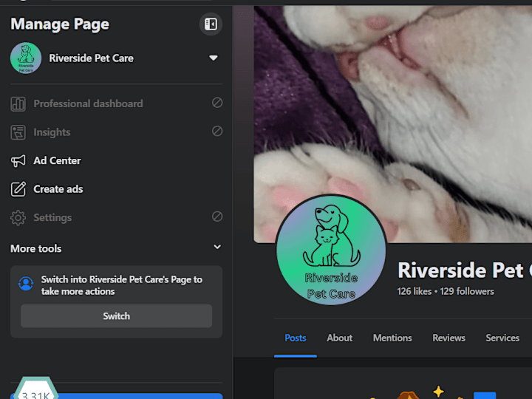
Task: Collapse the Manage Page sidebar panel icon
Action: (x=211, y=24)
